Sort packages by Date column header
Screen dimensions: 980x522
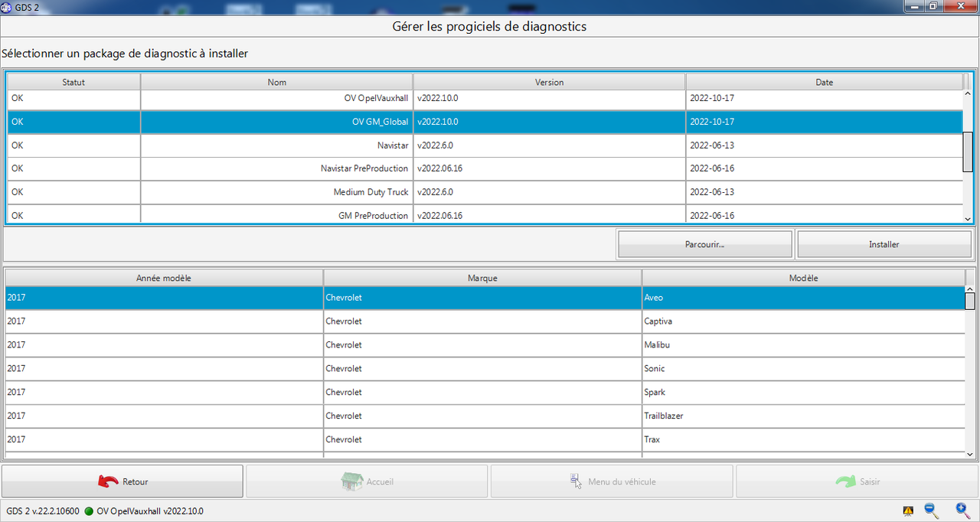pyautogui.click(x=825, y=82)
